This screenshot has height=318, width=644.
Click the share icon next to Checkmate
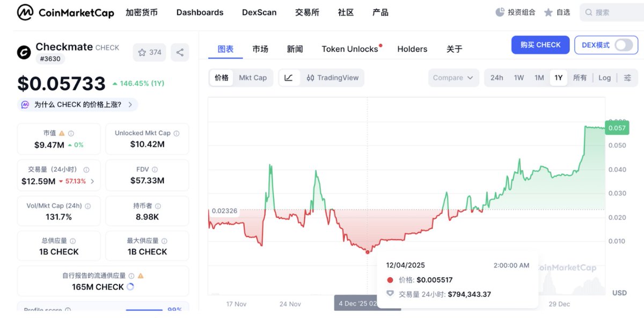point(180,52)
